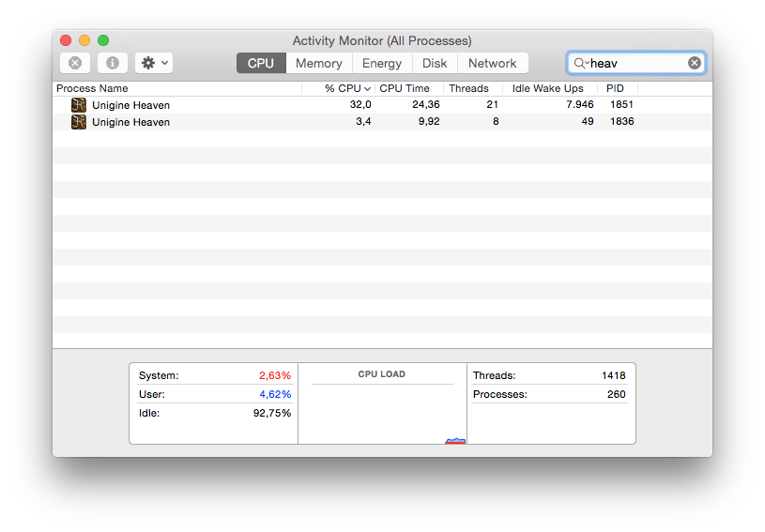
Task: Click the Idle 92,75% value
Action: tap(272, 413)
